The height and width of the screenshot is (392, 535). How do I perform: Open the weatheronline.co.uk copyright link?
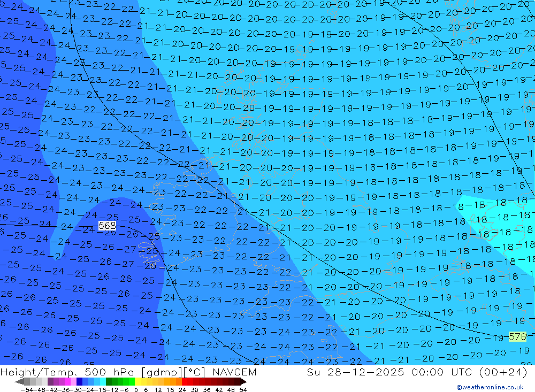pos(490,387)
